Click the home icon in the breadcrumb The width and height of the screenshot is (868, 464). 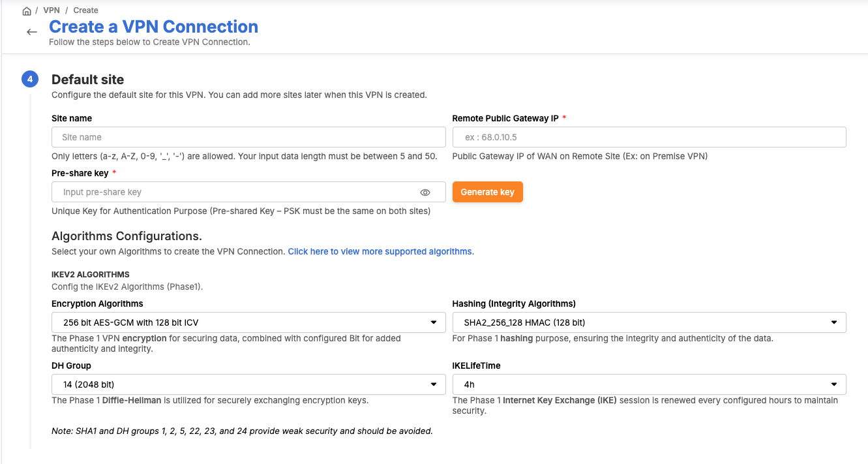(x=27, y=11)
